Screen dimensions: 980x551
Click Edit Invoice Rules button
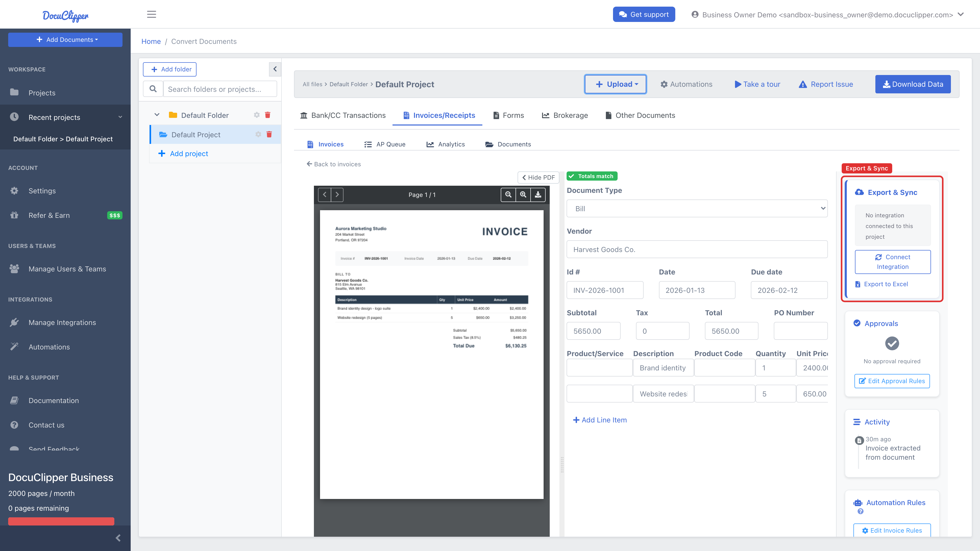tap(892, 530)
